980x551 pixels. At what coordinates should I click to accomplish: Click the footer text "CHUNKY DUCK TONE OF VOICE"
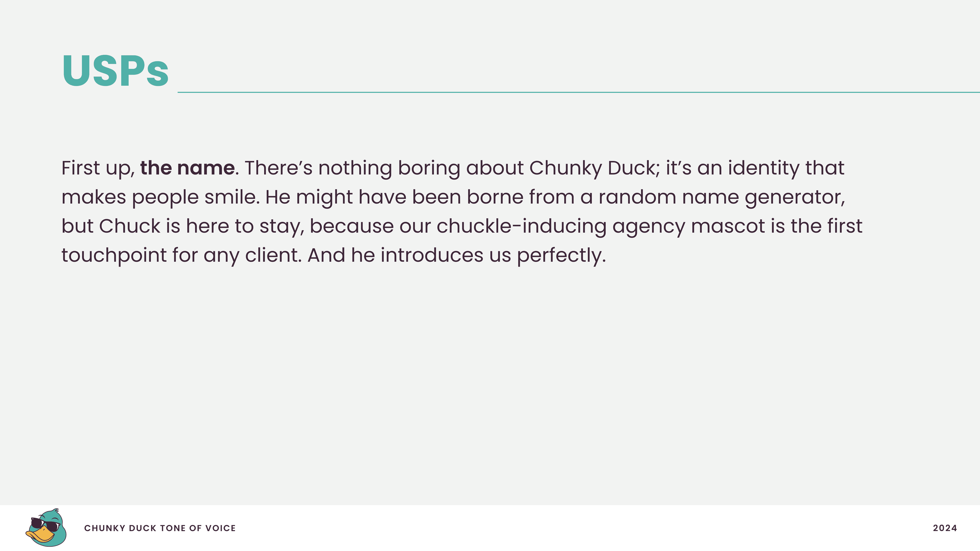click(x=160, y=528)
